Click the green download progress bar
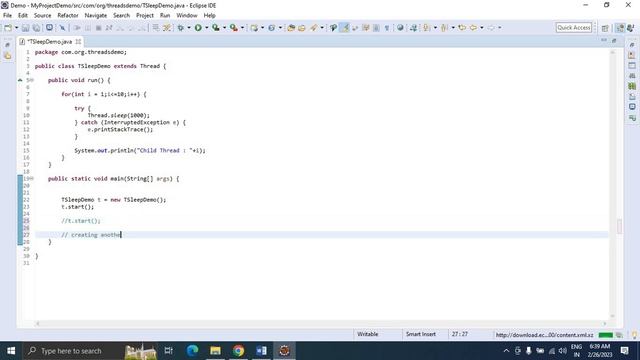The height and width of the screenshot is (360, 640). [606, 335]
